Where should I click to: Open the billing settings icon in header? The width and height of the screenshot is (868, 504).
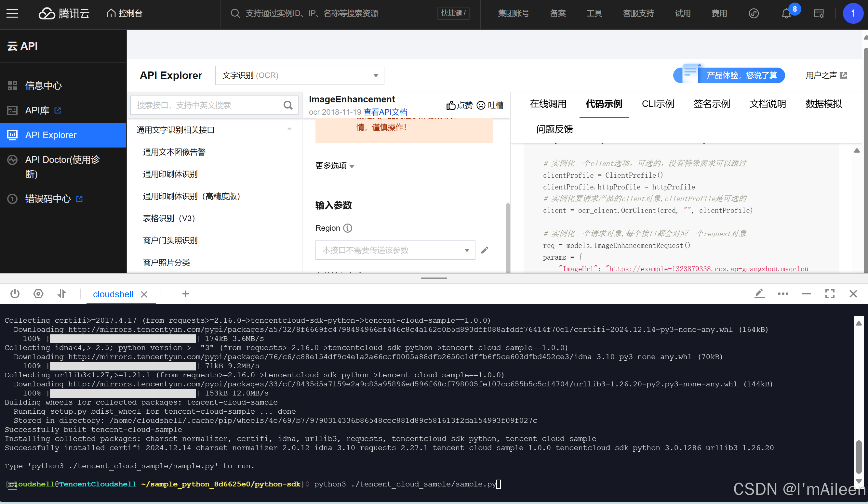[x=819, y=14]
